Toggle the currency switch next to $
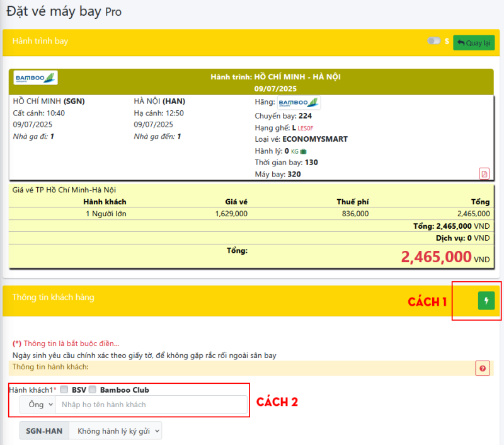The height and width of the screenshot is (445, 504). point(434,41)
